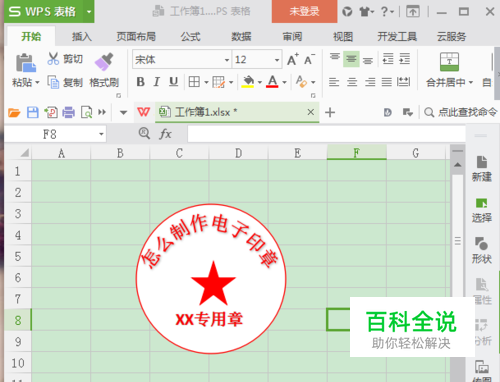Open the font name dropdown
This screenshot has width=500, height=382.
click(227, 60)
